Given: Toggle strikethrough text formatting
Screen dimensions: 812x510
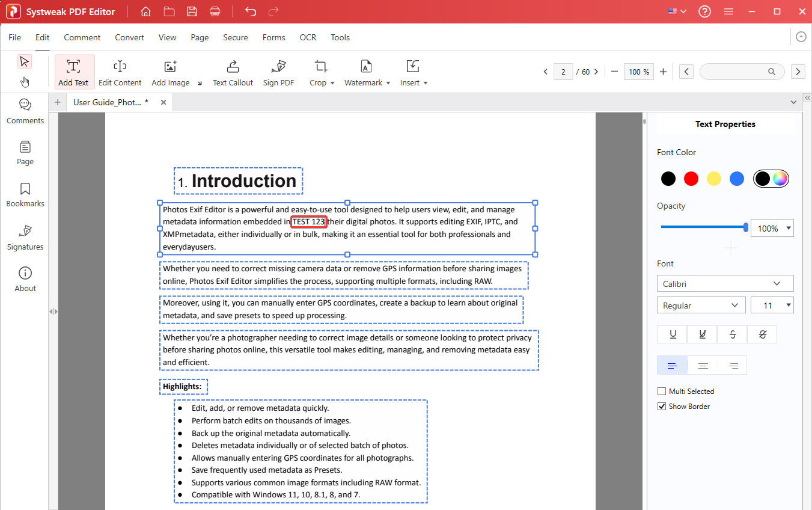Looking at the screenshot, I should tap(733, 334).
